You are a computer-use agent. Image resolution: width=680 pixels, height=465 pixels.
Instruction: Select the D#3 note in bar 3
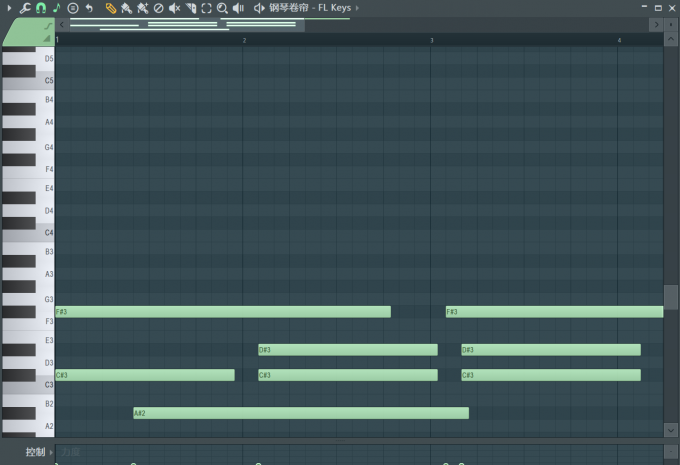pyautogui.click(x=551, y=350)
